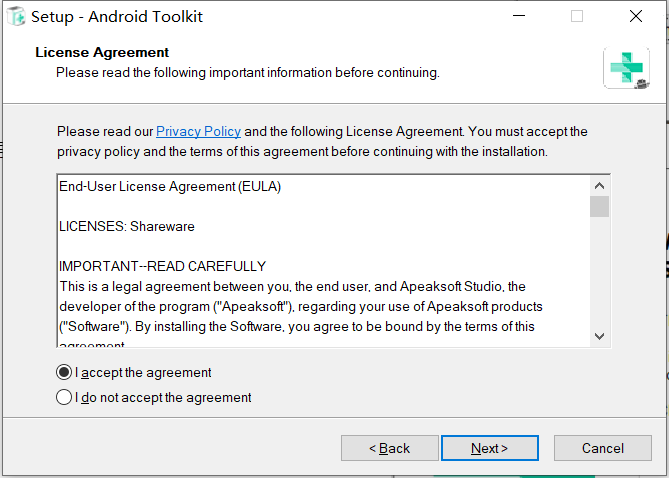Cancel the Android Toolkit installation
Image resolution: width=669 pixels, height=478 pixels.
[603, 448]
